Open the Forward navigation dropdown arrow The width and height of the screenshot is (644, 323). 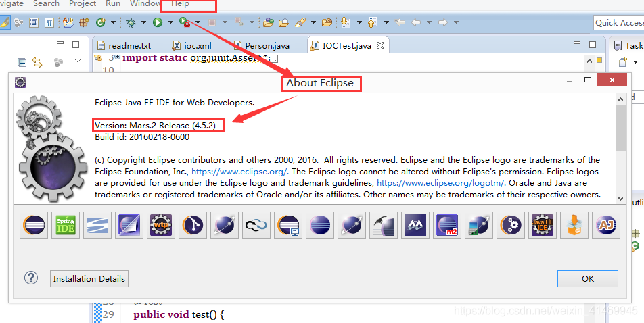pos(457,22)
